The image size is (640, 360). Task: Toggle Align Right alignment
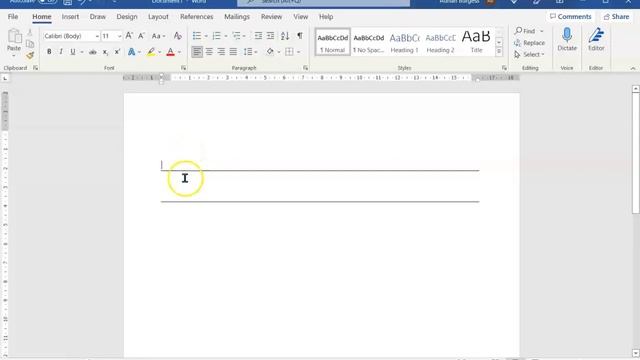[221, 52]
